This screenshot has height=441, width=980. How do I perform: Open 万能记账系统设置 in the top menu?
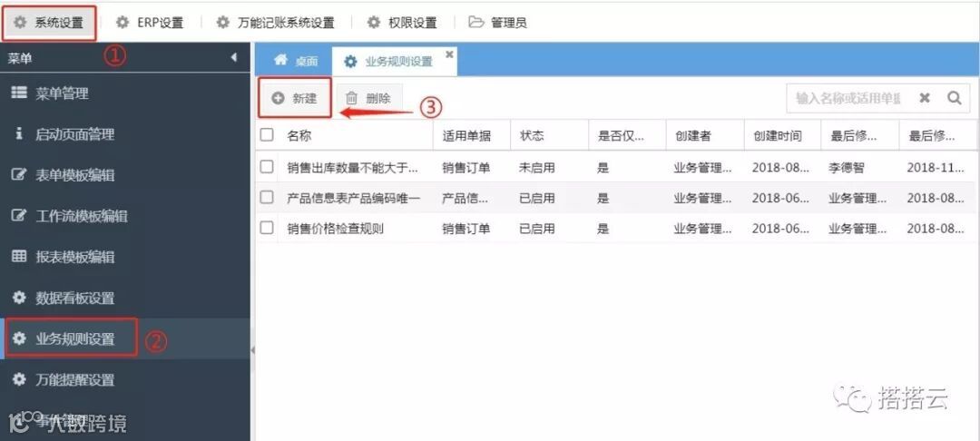[x=276, y=23]
